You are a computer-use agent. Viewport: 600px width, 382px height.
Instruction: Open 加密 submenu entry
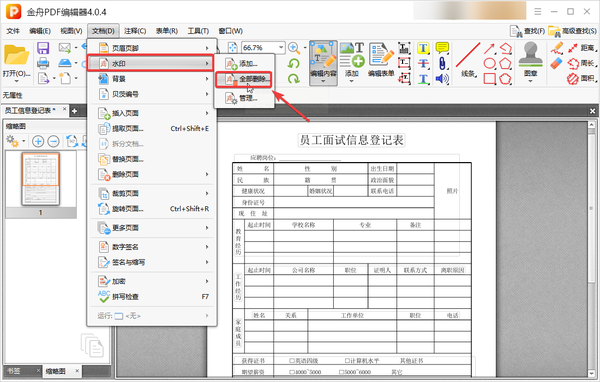152,281
